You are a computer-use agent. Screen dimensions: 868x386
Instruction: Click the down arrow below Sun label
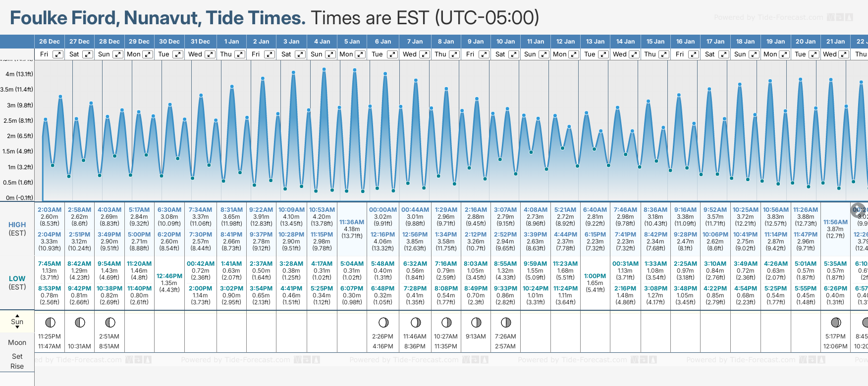coord(17,327)
